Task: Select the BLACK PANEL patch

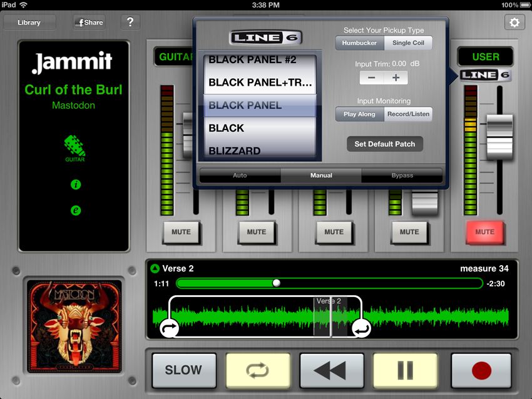Action: [x=260, y=106]
